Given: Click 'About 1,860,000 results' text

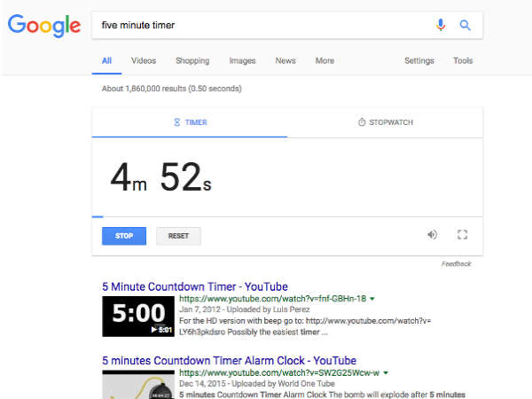Looking at the screenshot, I should point(171,89).
